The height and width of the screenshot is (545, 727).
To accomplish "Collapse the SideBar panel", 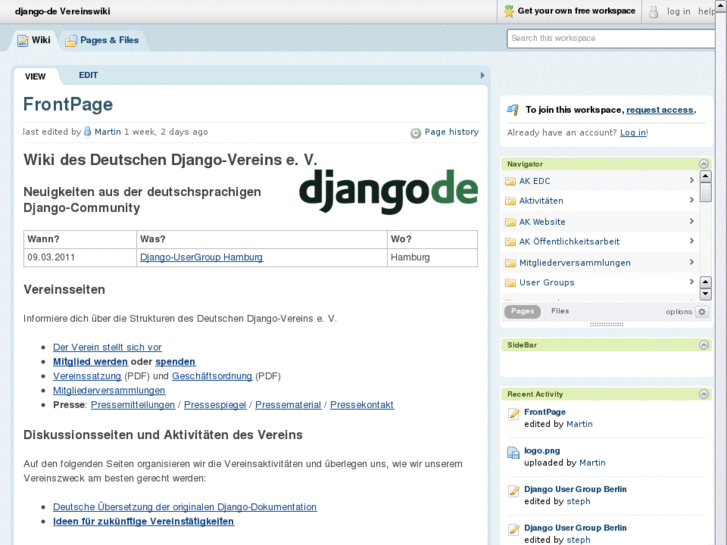I will (x=704, y=345).
